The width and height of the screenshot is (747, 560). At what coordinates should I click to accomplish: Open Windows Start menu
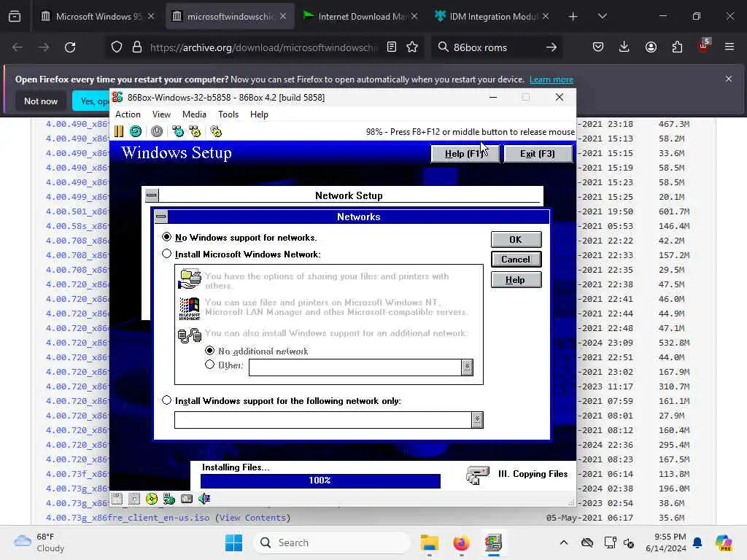(233, 542)
